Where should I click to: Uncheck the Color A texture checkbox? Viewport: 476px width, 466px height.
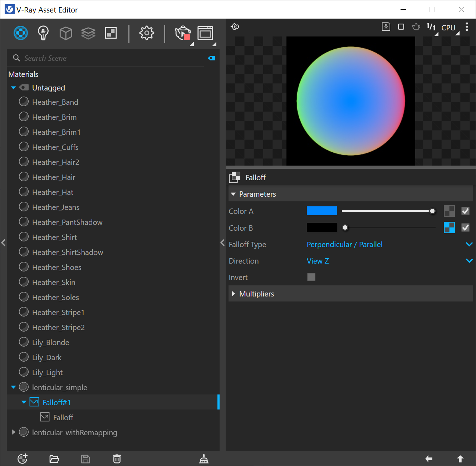(x=465, y=211)
